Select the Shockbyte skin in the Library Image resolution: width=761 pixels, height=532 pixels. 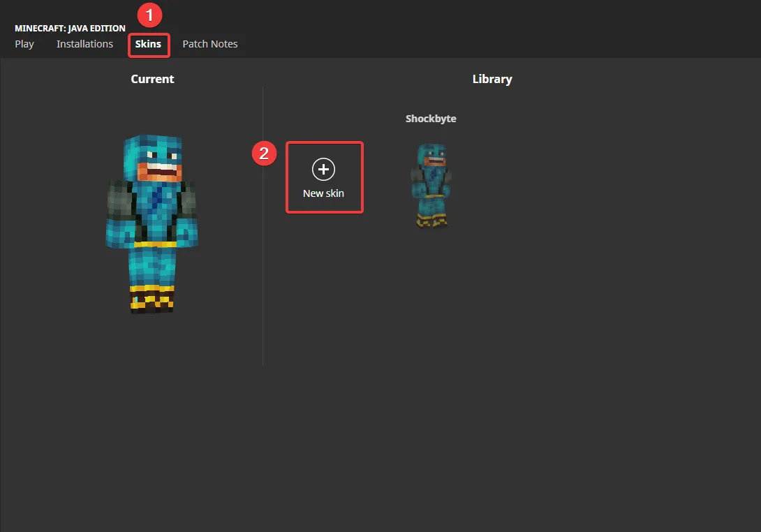431,185
